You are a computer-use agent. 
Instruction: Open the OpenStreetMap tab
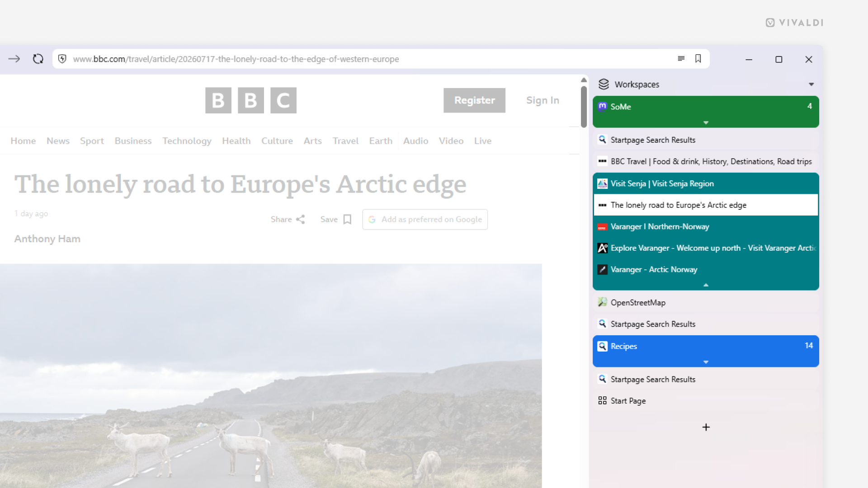(706, 302)
